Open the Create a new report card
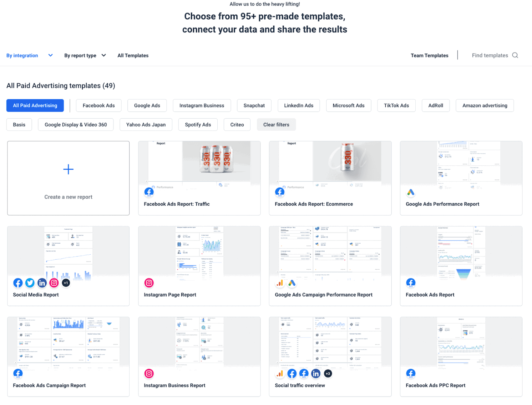The width and height of the screenshot is (532, 405). 68,178
